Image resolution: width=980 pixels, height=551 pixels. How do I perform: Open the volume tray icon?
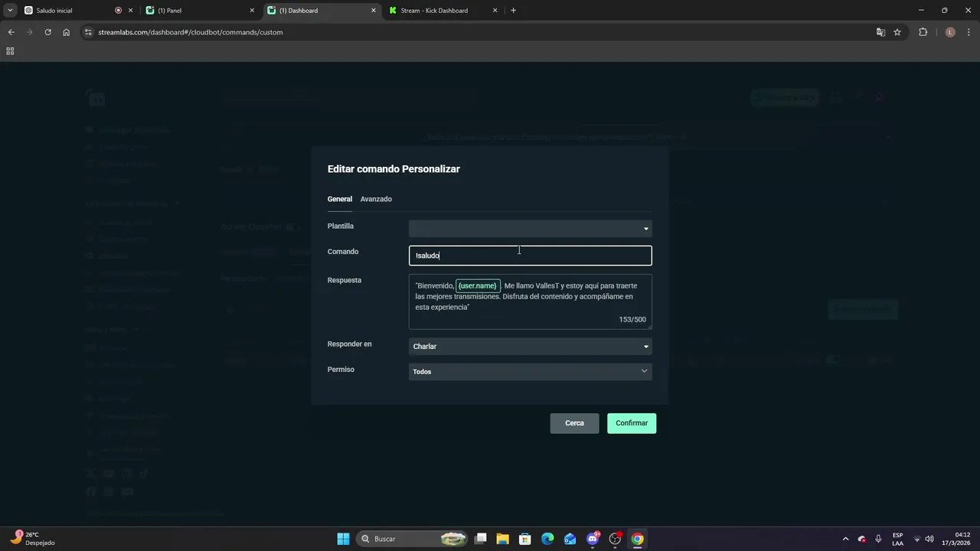click(929, 539)
